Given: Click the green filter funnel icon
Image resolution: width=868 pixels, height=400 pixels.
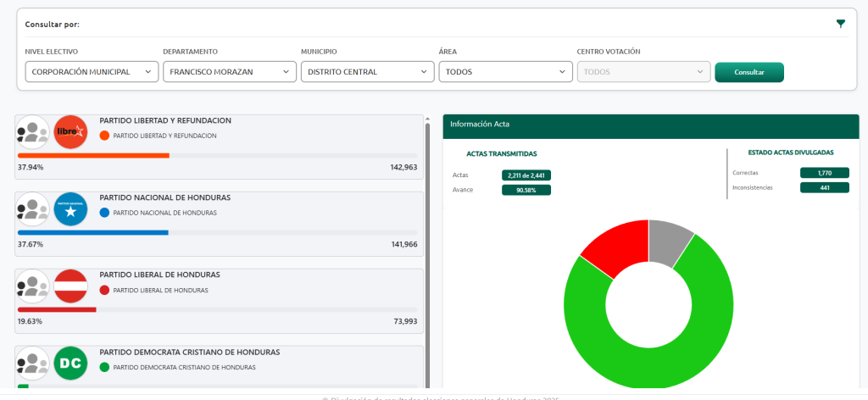Looking at the screenshot, I should click(840, 24).
